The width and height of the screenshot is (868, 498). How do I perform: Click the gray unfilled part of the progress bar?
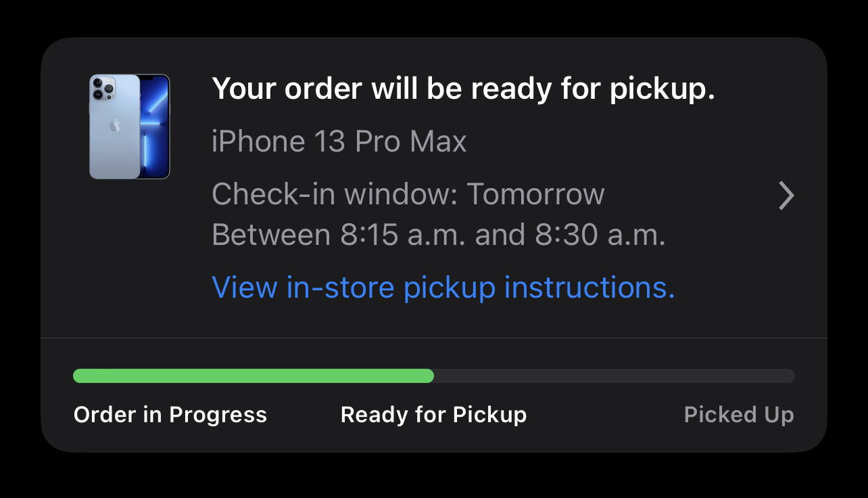(x=615, y=376)
